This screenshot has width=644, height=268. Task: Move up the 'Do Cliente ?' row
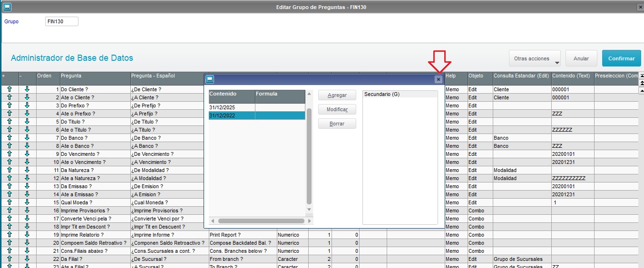(9, 89)
